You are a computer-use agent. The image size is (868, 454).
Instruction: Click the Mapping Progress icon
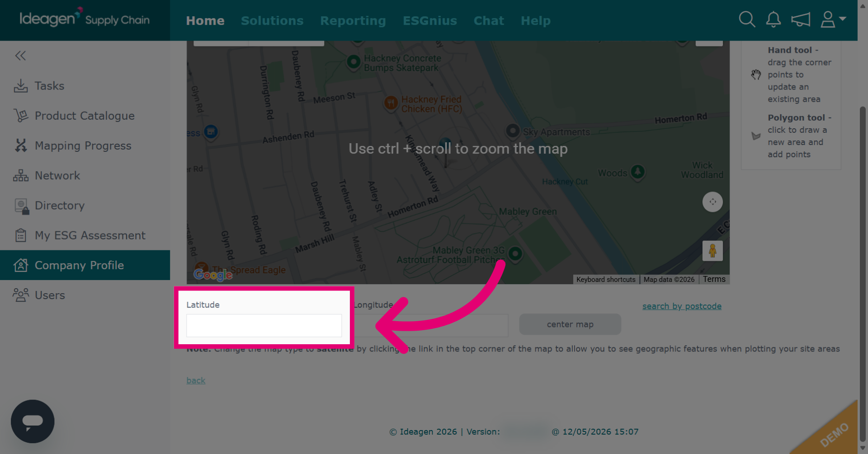click(x=21, y=145)
